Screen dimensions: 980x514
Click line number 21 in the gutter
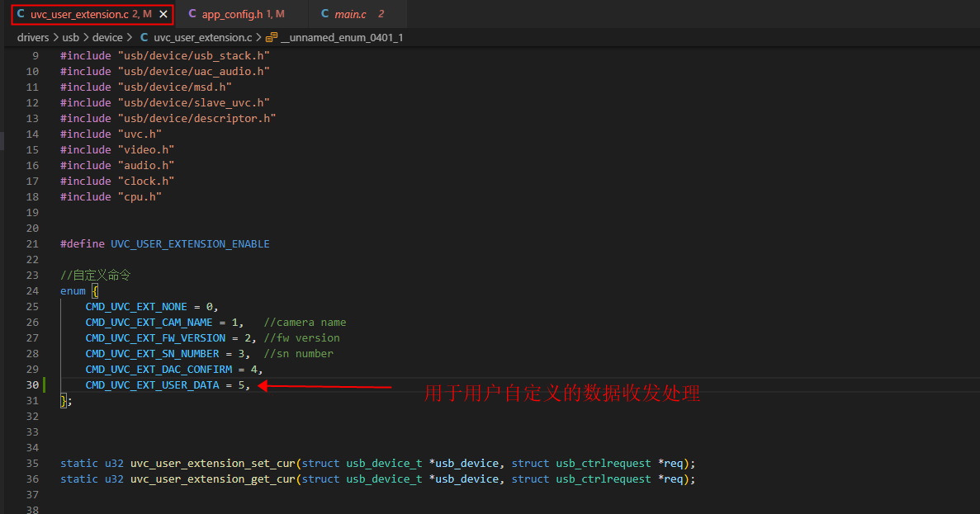pyautogui.click(x=32, y=243)
